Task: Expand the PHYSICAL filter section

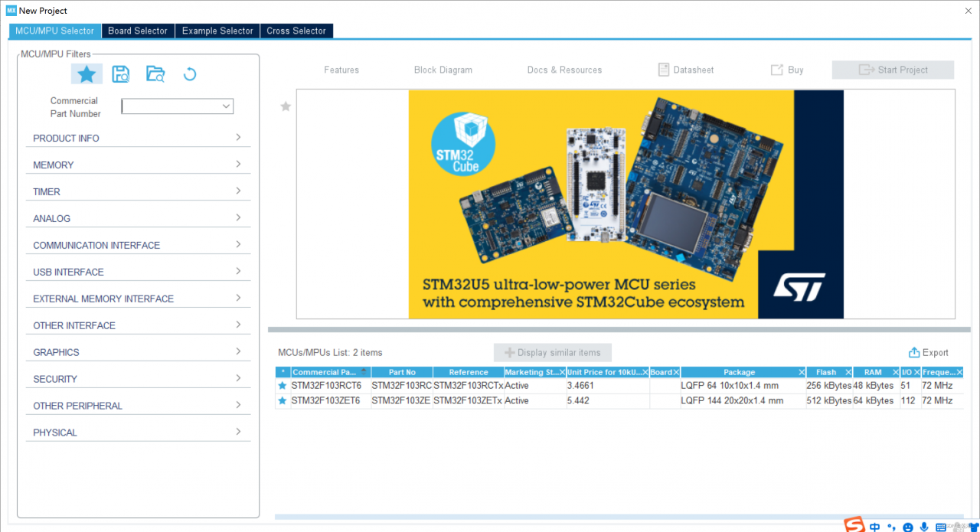Action: [138, 432]
